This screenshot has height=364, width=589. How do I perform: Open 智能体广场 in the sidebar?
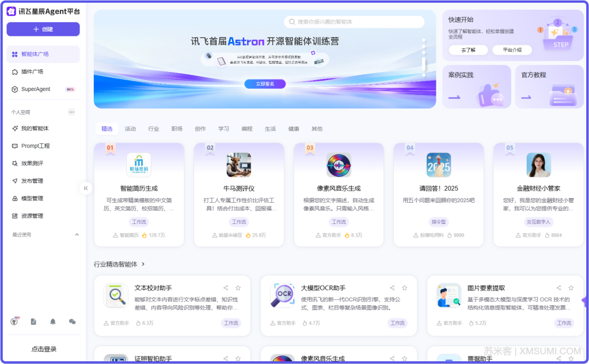pyautogui.click(x=43, y=54)
